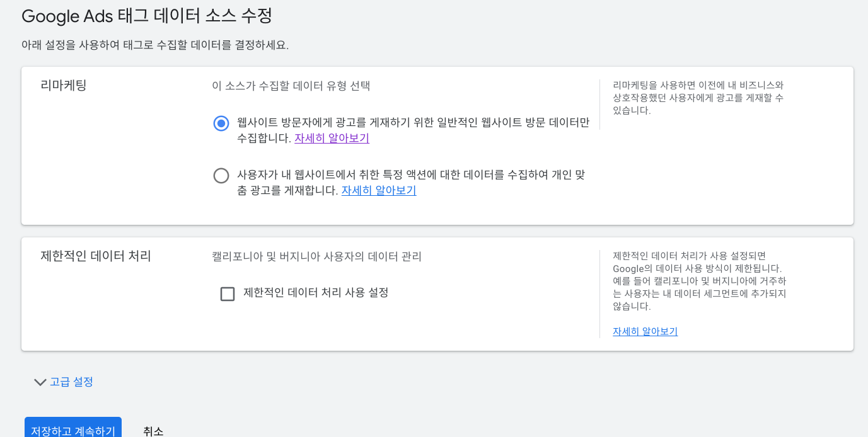Click the text 이 소스가 수집할 데이터 유형 선택
Viewport: 868px width, 437px height.
[x=291, y=86]
